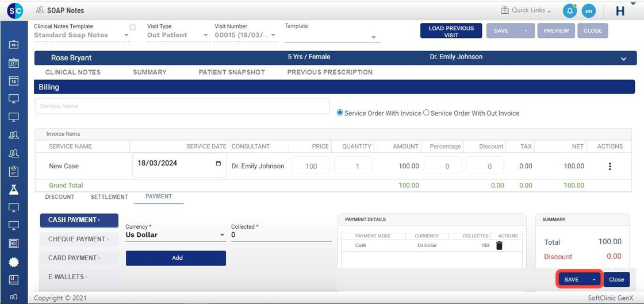Expand the Quick Links menu
Screen dimensions: 644x304
point(531,10)
